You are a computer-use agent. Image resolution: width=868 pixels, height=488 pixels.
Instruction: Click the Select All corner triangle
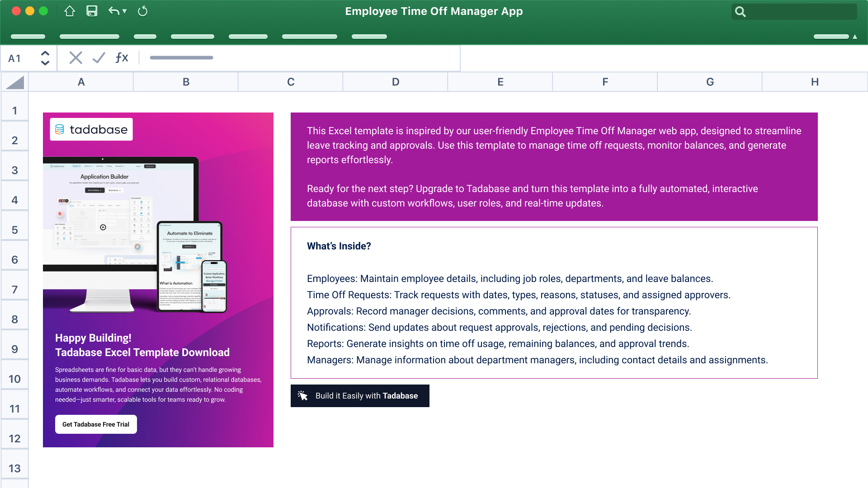[15, 82]
